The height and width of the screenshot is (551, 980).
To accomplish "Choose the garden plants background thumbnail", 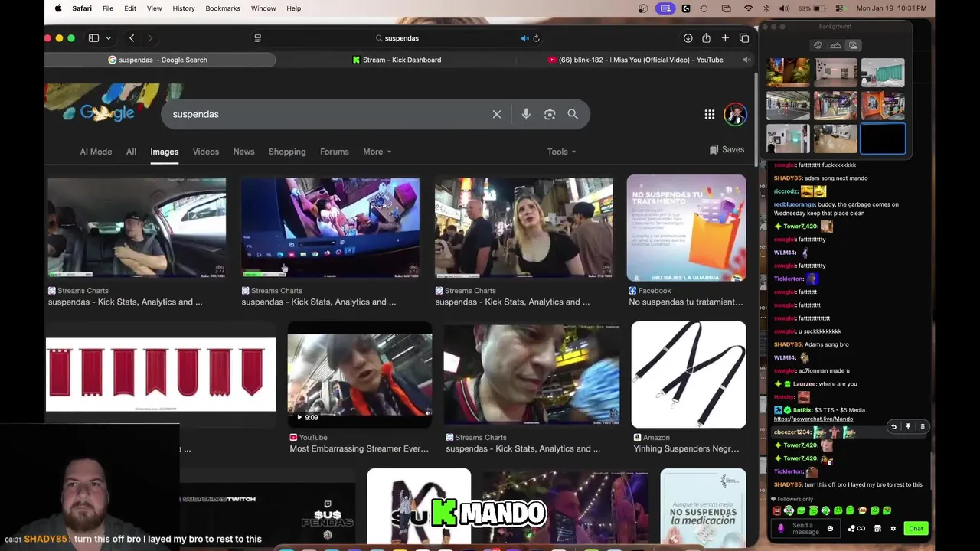I will 788,73.
